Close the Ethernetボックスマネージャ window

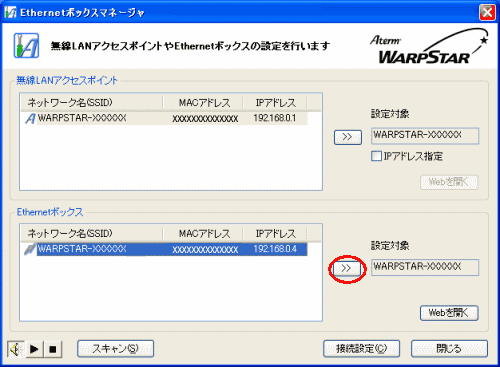(487, 13)
